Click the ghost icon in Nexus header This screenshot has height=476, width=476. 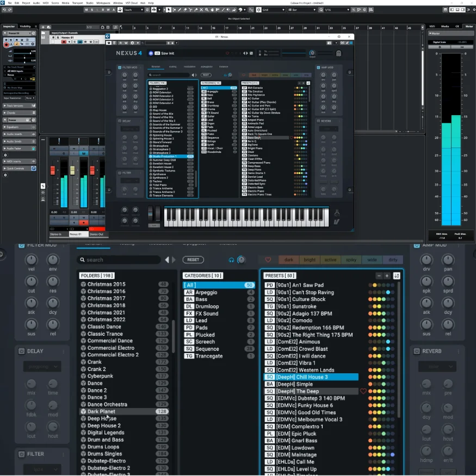pos(338,53)
